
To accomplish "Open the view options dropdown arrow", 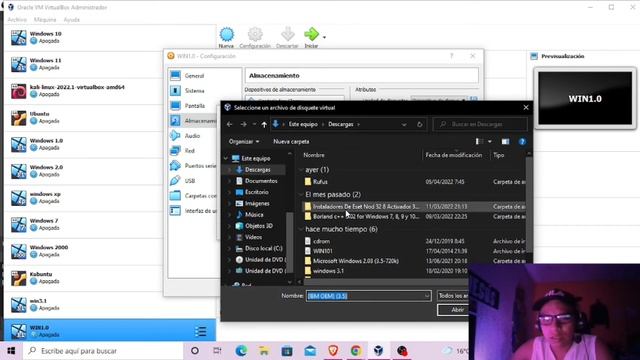I will [490, 142].
